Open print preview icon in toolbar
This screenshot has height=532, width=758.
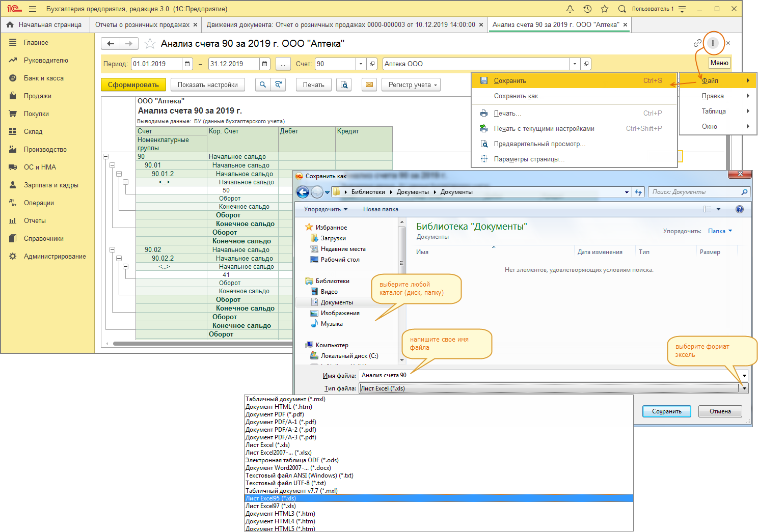(x=344, y=85)
